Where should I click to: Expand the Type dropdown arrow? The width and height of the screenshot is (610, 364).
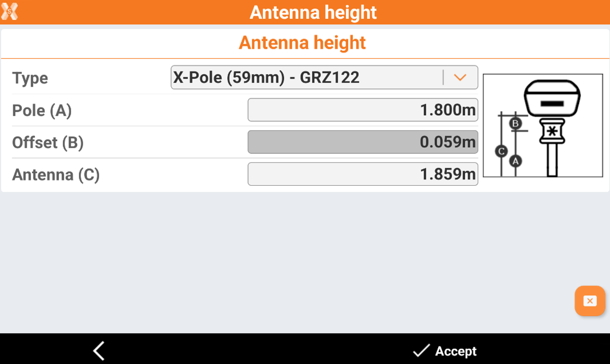[460, 78]
